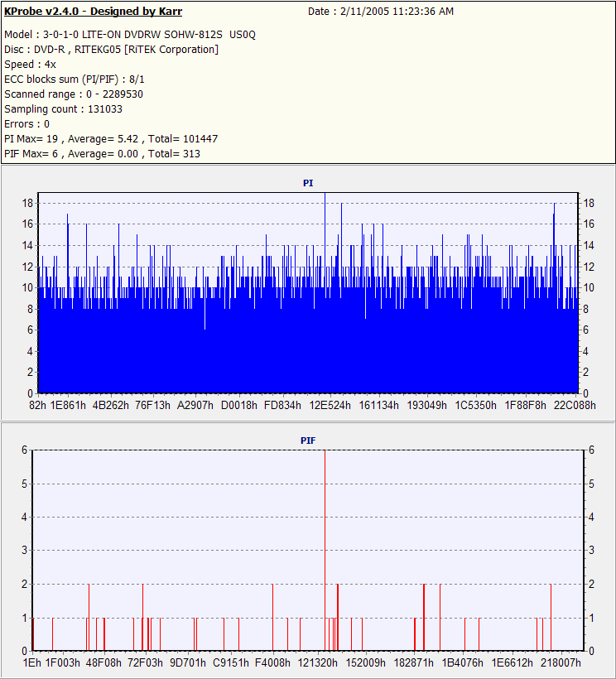Click PIF axis label 218007h
616x679 pixels.
tap(561, 663)
